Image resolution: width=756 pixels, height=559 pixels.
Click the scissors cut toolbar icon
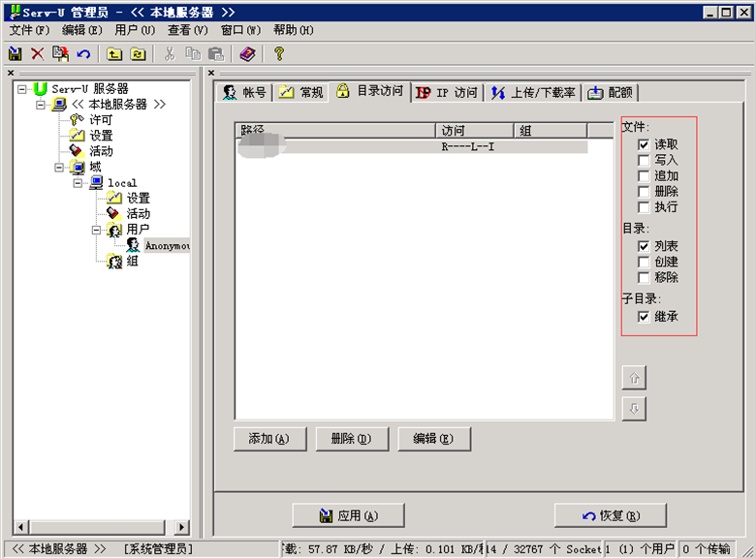coord(170,53)
